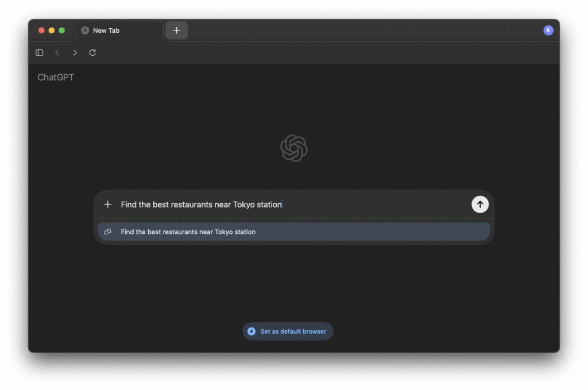
Task: Reload the current page
Action: (x=92, y=53)
